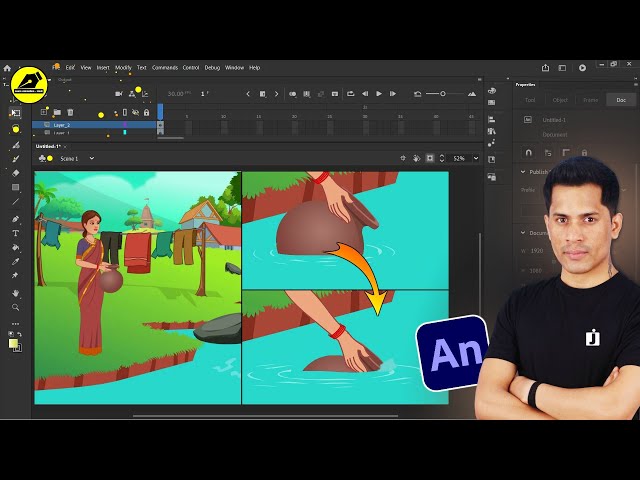This screenshot has height=480, width=640.
Task: Select the Doc properties tab
Action: (621, 100)
